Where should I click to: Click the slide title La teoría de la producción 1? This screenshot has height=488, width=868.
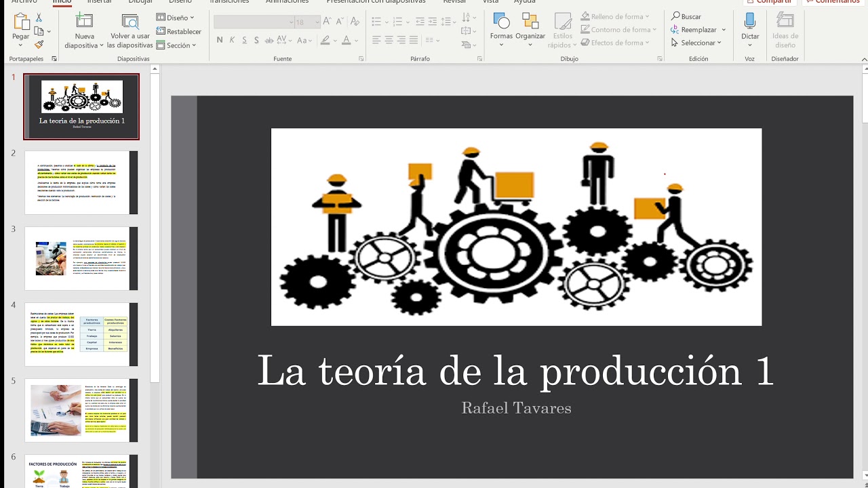click(516, 371)
